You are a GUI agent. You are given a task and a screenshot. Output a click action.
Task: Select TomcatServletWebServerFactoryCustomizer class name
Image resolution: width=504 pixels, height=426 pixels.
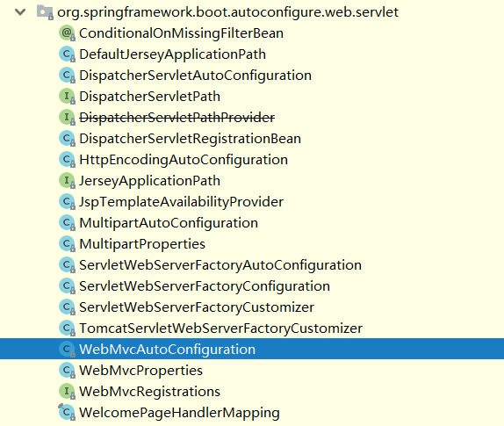click(x=220, y=329)
